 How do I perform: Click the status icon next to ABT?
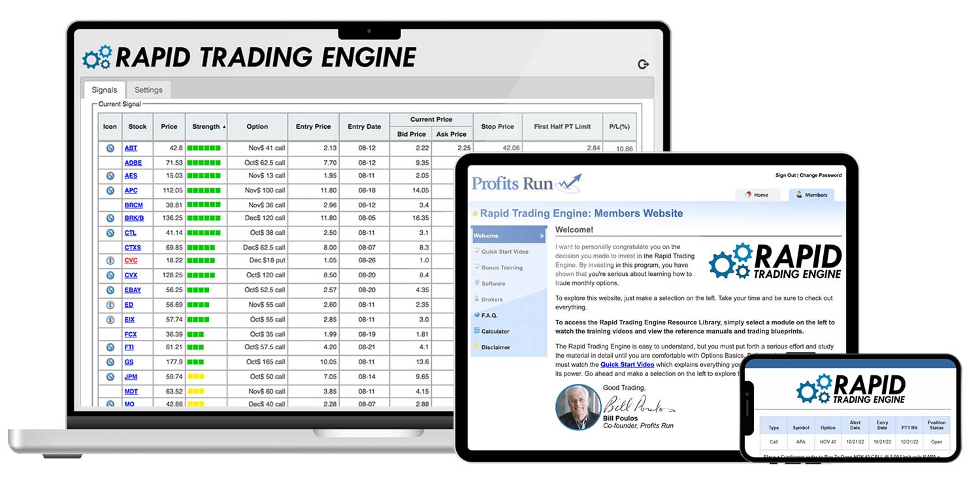pos(109,148)
